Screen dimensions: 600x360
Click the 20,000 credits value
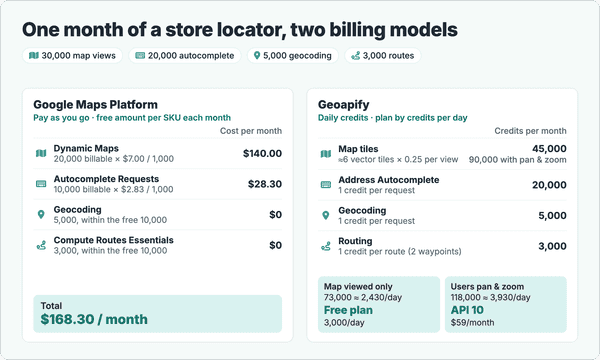pos(549,185)
